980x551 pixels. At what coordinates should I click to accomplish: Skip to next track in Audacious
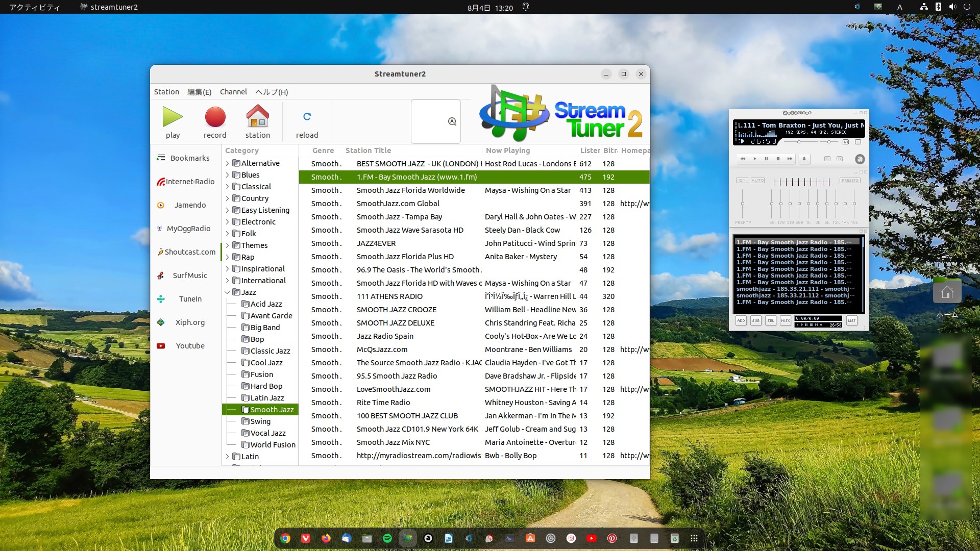pos(790,159)
